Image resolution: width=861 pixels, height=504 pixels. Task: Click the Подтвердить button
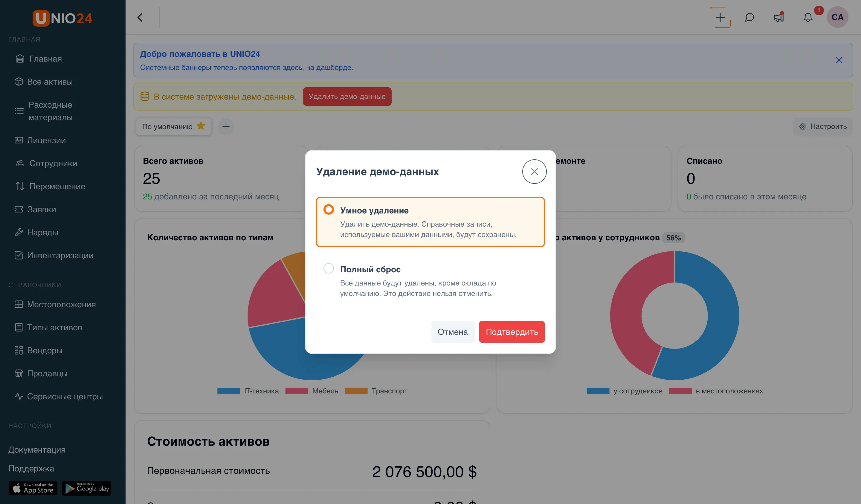(x=512, y=332)
